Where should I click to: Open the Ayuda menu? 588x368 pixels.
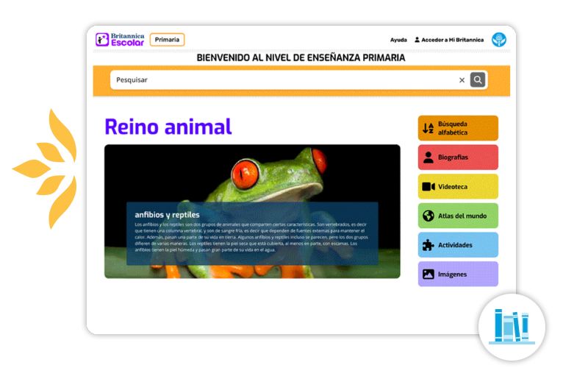398,40
